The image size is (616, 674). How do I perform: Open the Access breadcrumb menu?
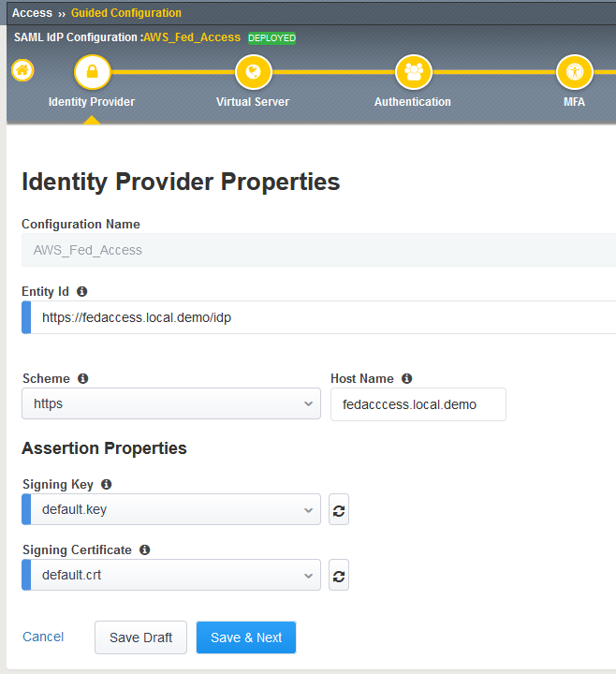(x=32, y=13)
